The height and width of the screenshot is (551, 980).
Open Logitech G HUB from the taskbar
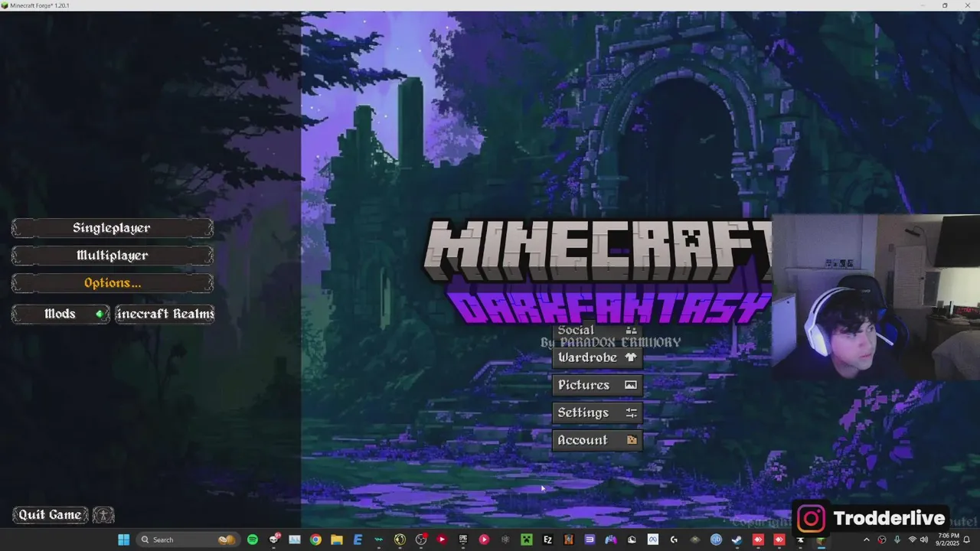(674, 540)
